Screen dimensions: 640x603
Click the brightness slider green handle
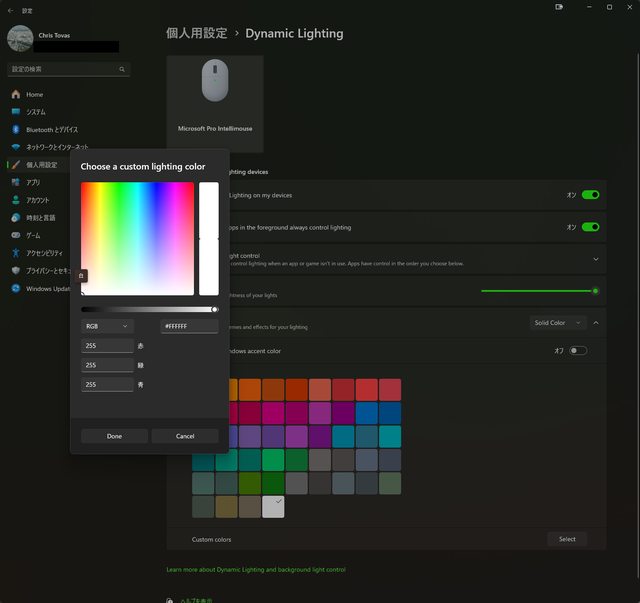pyautogui.click(x=595, y=291)
